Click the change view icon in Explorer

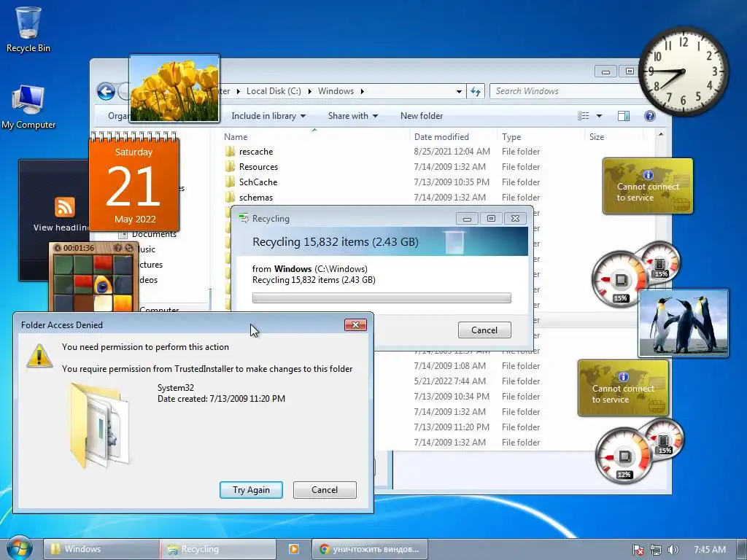click(583, 116)
